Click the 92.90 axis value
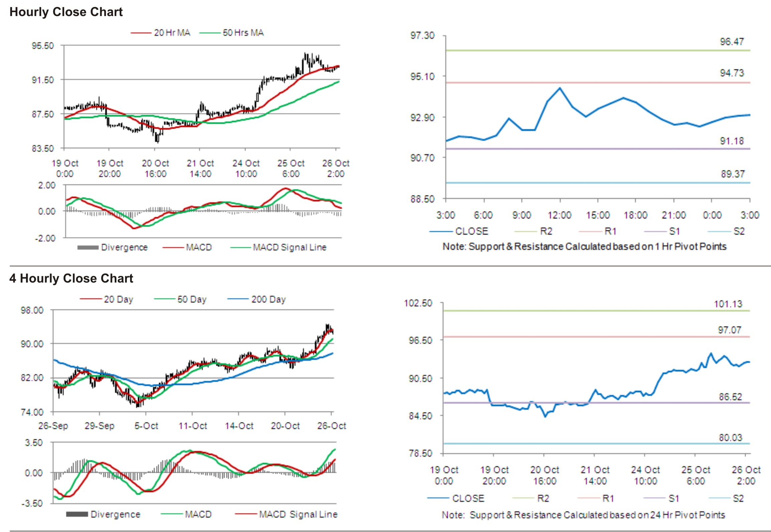The height and width of the screenshot is (532, 771). (x=422, y=118)
